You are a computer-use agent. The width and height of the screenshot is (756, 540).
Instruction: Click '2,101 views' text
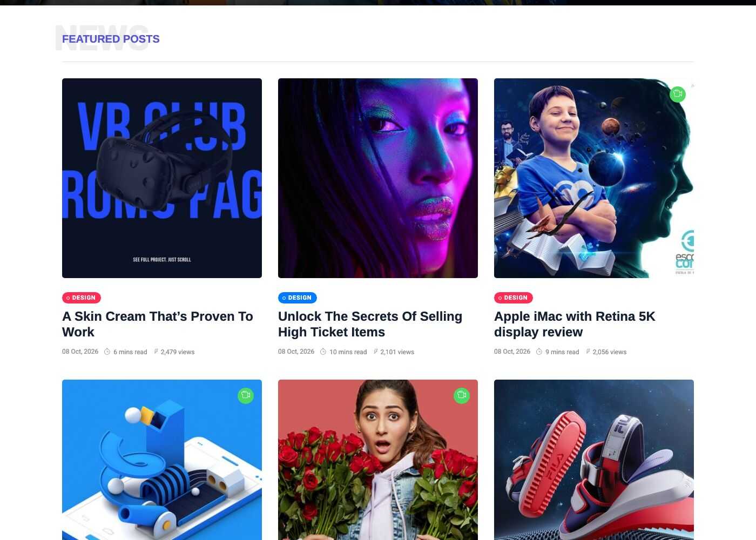point(397,352)
